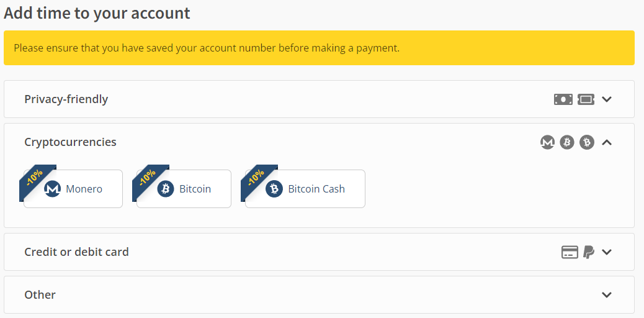Click the credit card icon in the card row
This screenshot has height=318, width=644.
570,252
